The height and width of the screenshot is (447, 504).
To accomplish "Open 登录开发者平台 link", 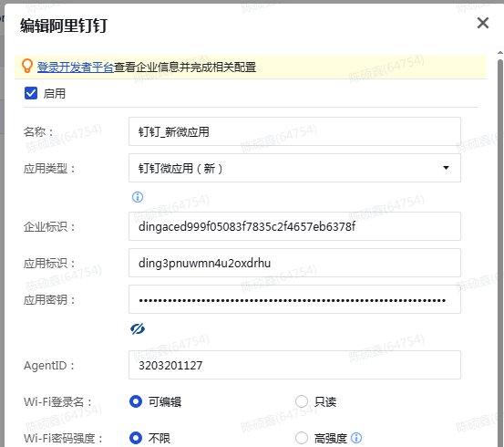I will click(x=76, y=68).
